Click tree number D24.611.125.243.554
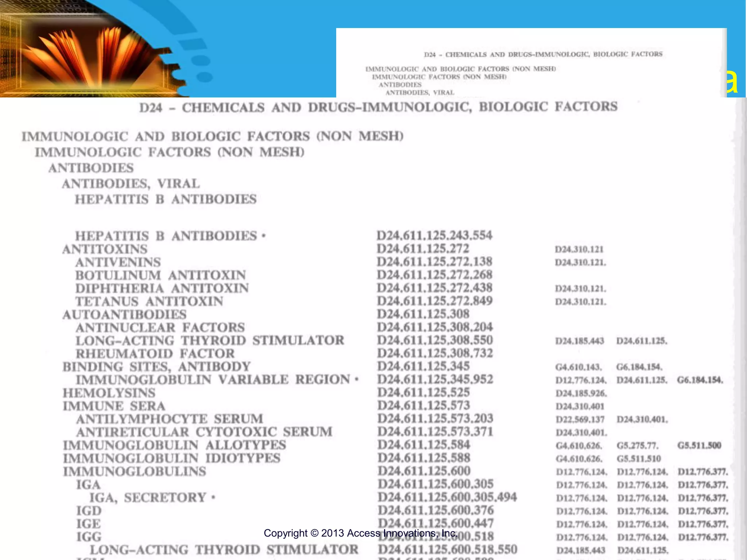Viewport: 747px width, 560px height. coord(434,236)
